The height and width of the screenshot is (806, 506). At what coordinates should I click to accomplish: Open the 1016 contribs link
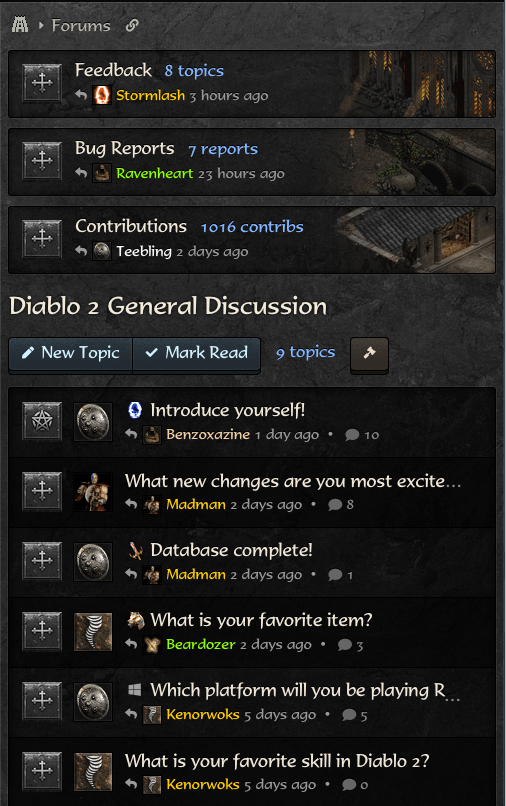pos(252,227)
